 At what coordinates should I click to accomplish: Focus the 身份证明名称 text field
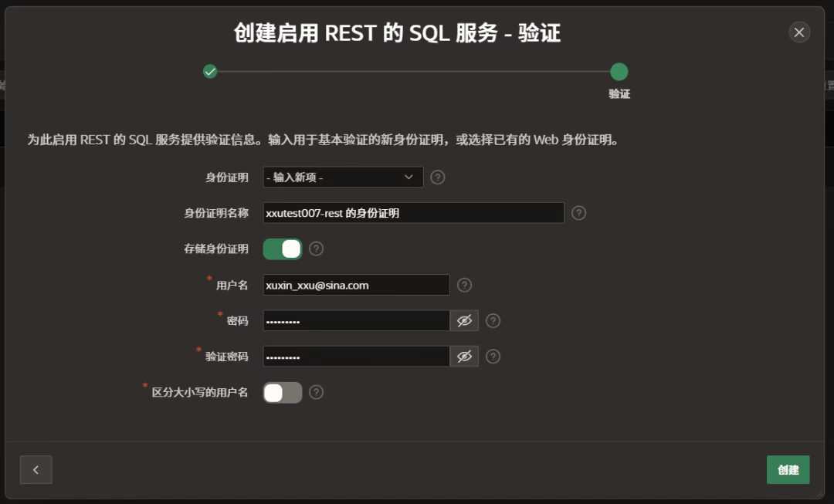tap(413, 213)
